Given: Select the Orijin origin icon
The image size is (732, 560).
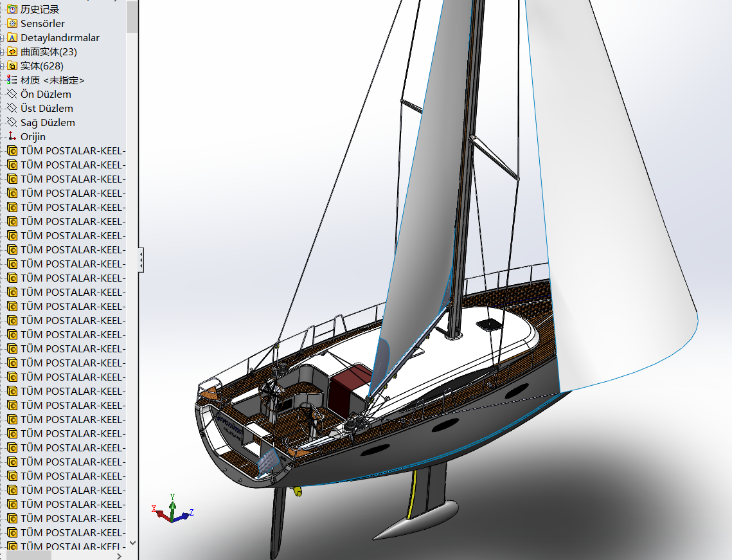Looking at the screenshot, I should point(12,136).
